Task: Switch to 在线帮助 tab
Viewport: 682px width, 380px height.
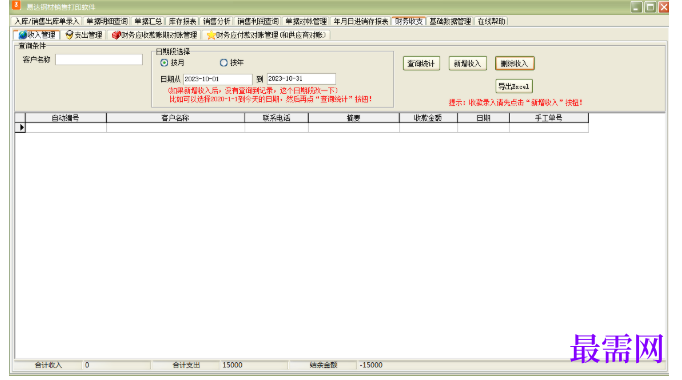Action: tap(491, 21)
